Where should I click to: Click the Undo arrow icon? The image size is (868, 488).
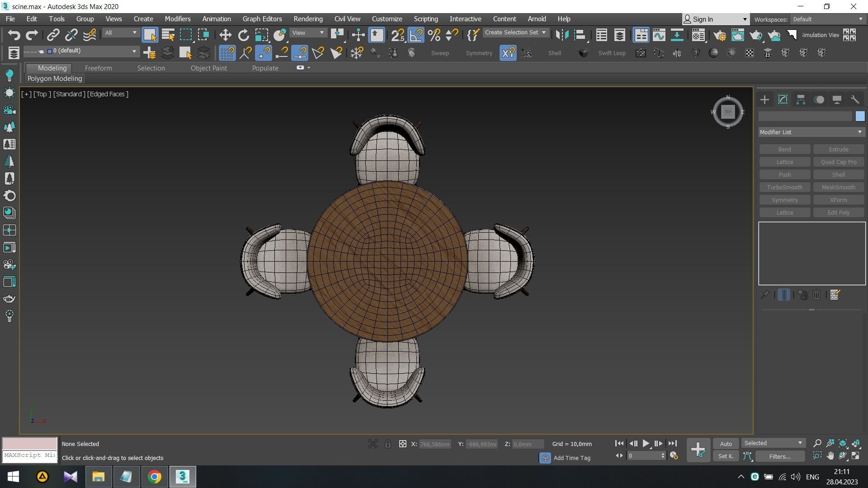tap(14, 35)
